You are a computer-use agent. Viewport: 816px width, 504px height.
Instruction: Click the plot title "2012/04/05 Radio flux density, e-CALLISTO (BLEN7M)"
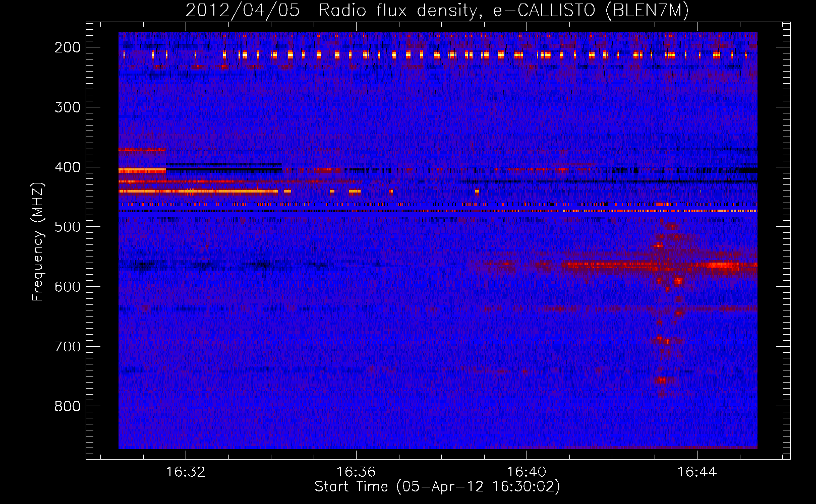[x=437, y=10]
